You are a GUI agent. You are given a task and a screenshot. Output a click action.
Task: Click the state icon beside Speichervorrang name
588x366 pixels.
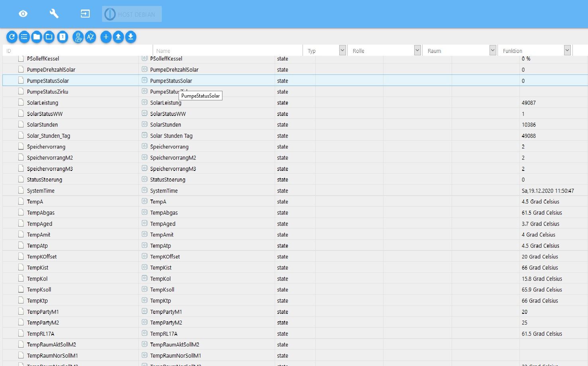[x=145, y=146]
